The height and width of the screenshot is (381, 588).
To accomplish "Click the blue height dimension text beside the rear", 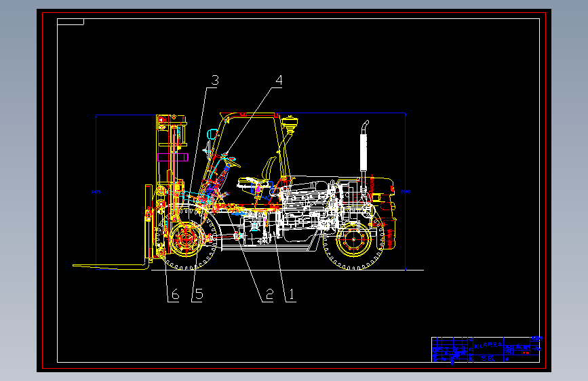I will pyautogui.click(x=406, y=192).
